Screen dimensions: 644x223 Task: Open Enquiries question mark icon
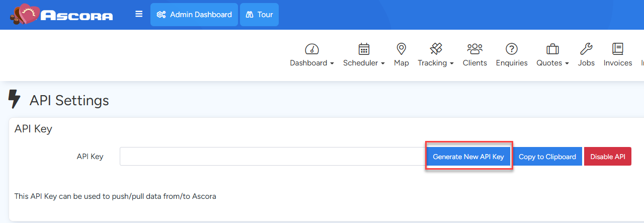(512, 49)
